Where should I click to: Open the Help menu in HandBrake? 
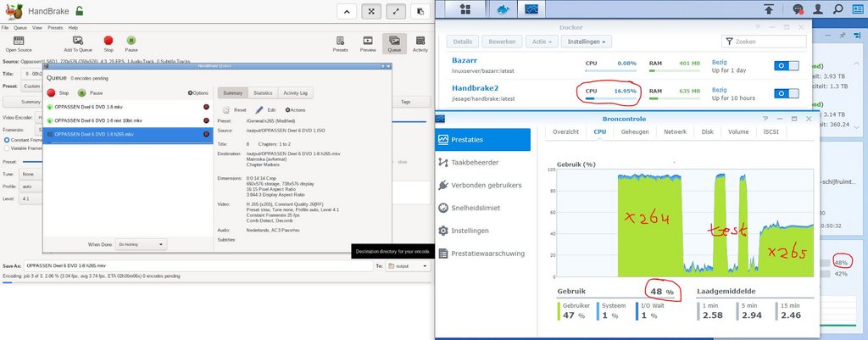(x=73, y=28)
